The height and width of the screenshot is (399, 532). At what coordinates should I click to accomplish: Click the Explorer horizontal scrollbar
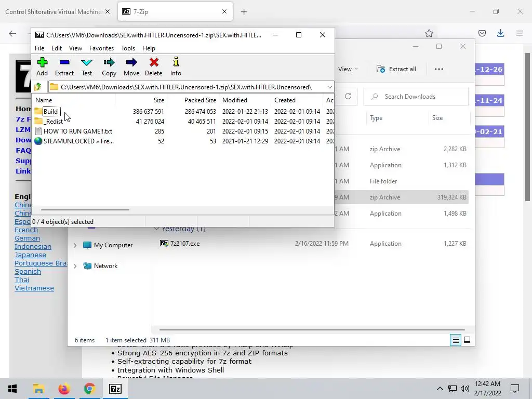[x=312, y=329]
